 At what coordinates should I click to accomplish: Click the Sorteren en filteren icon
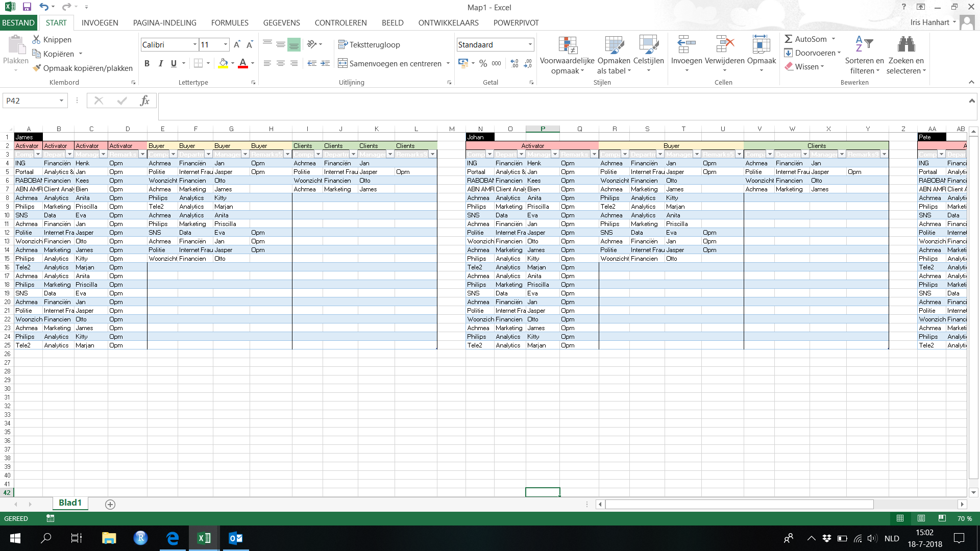click(864, 45)
